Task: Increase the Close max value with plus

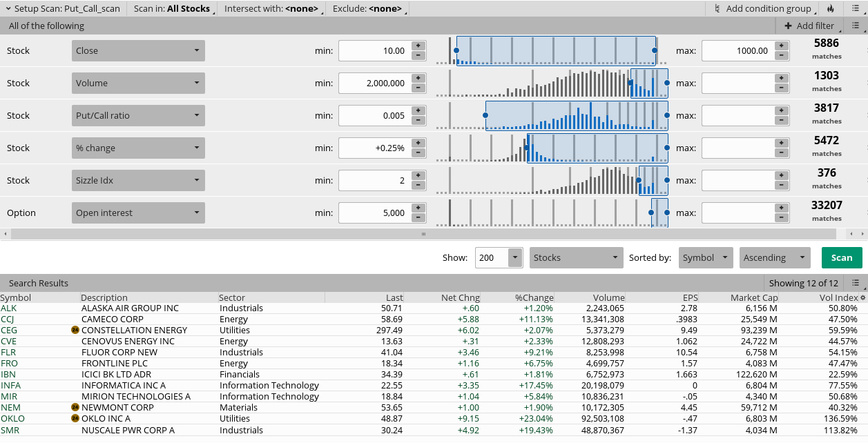Action: (781, 46)
